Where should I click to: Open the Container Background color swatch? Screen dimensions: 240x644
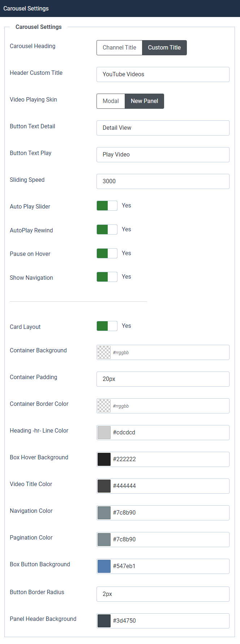coord(104,352)
